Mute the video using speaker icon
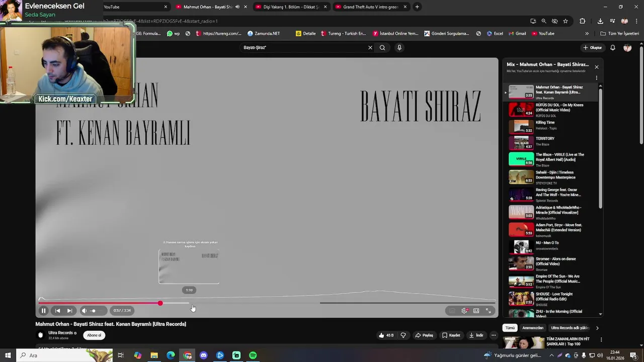Screen dimensions: 644x362 [x=85, y=311]
